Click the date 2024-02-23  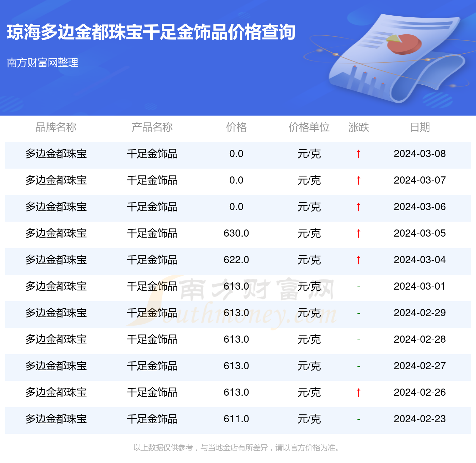click(x=420, y=419)
